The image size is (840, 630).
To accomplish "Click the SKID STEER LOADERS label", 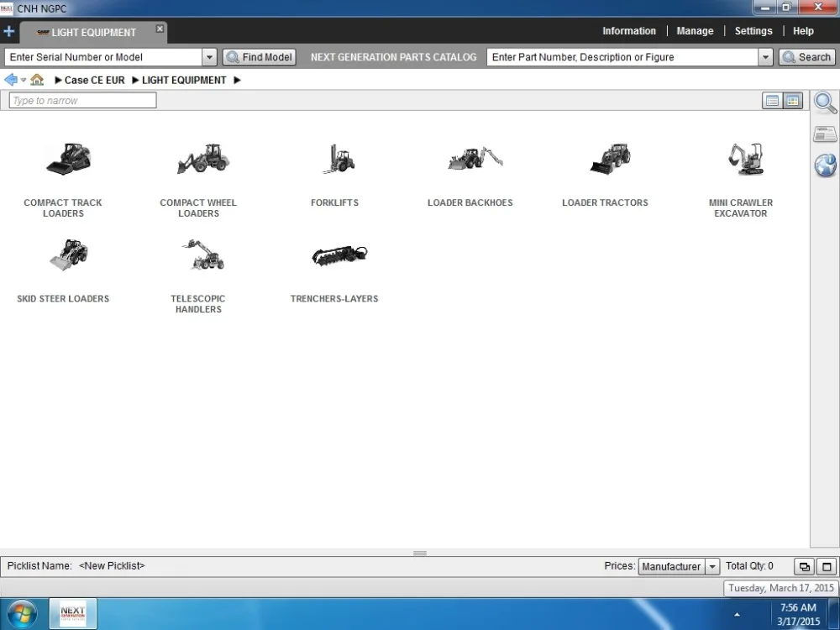I will pos(63,298).
